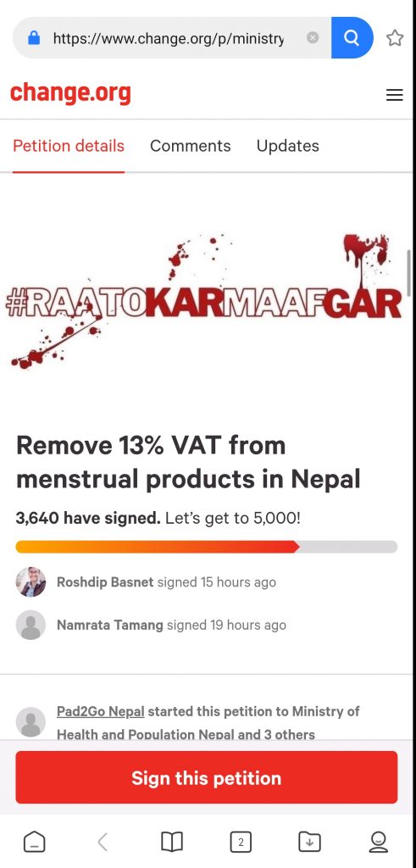Viewport: 416px width, 868px height.
Task: Switch to the Updates tab
Action: click(x=288, y=146)
